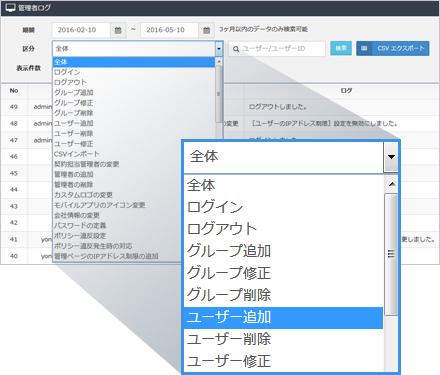This screenshot has height=375, width=440.
Task: Click the row number 47 cell
Action: coord(14,140)
